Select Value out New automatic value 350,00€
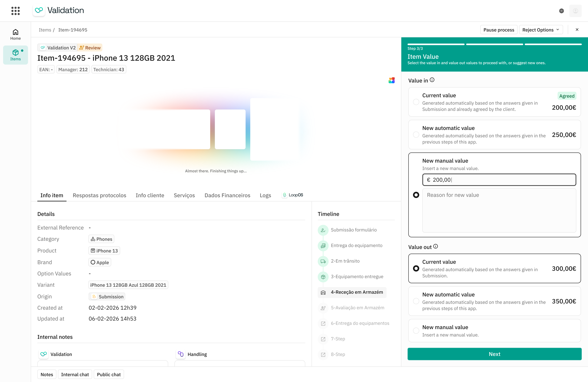Screen dimensions: 588x382 point(416,301)
